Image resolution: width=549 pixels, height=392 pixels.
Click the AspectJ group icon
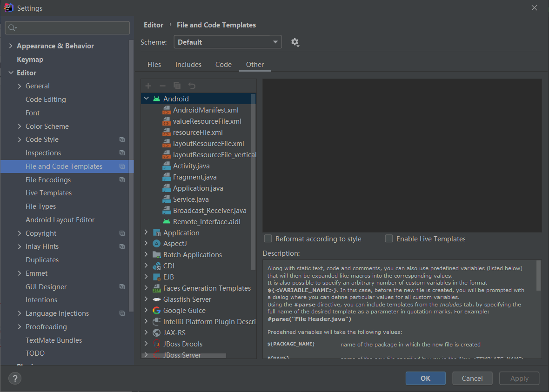156,244
